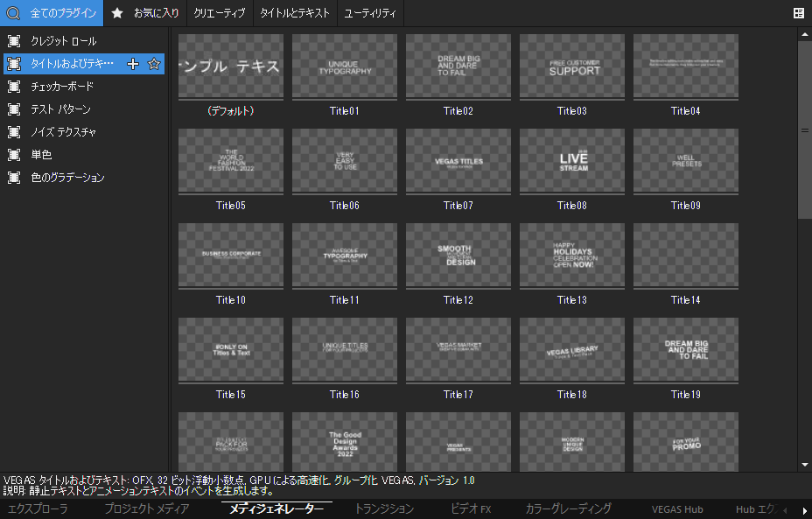Click the scrollbar down arrow in preset grid
The image size is (812, 519).
coord(805,464)
